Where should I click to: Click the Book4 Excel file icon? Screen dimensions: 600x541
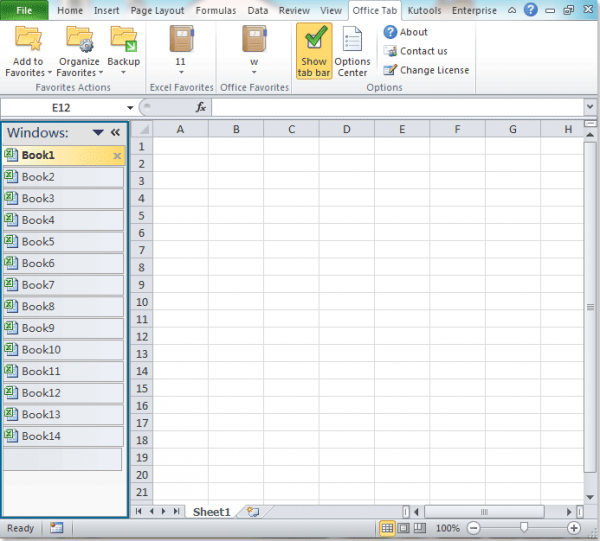tap(11, 219)
